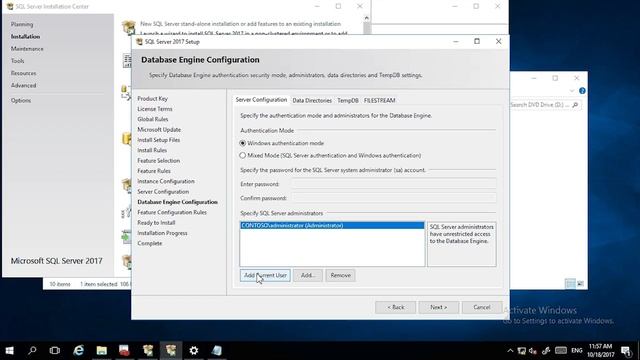Open the touch keyboard tray icon
The image size is (640, 360).
click(561, 351)
